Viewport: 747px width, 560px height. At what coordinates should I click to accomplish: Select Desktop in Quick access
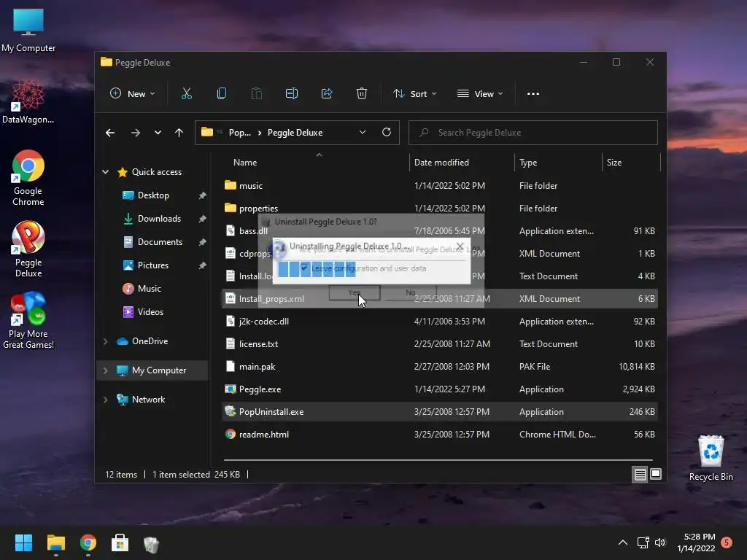pyautogui.click(x=152, y=195)
